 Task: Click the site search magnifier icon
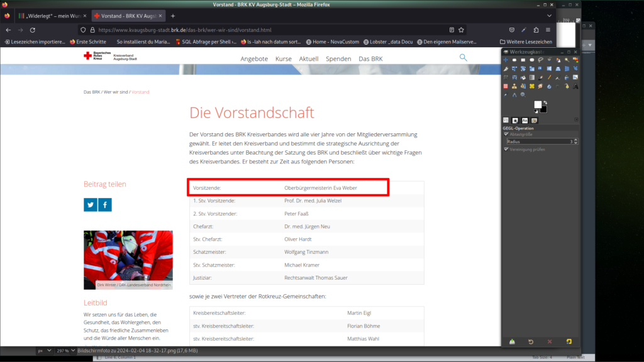[x=464, y=58]
